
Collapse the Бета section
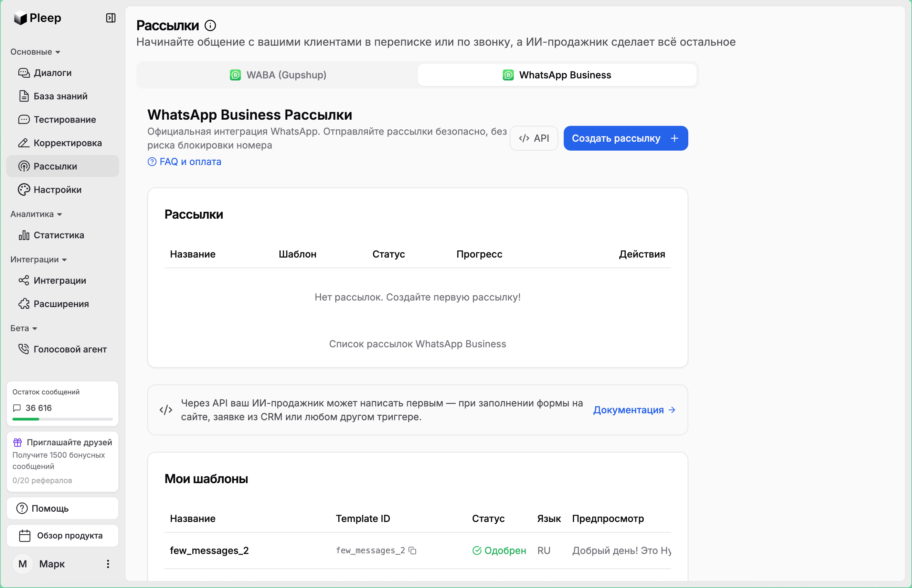[24, 328]
